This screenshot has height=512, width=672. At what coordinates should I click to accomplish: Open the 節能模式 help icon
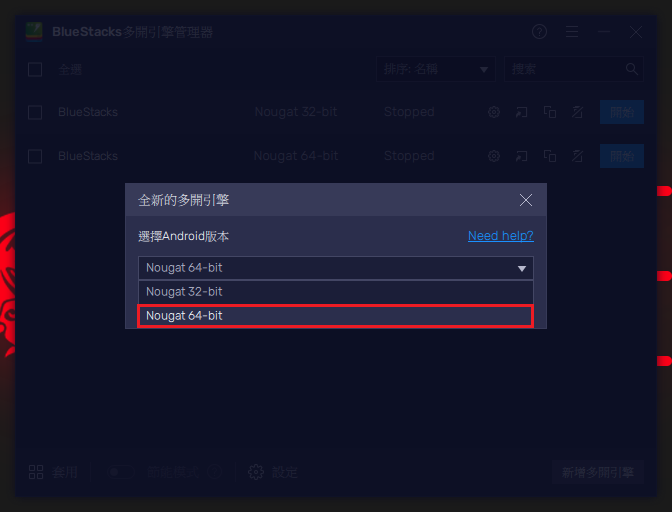click(214, 472)
